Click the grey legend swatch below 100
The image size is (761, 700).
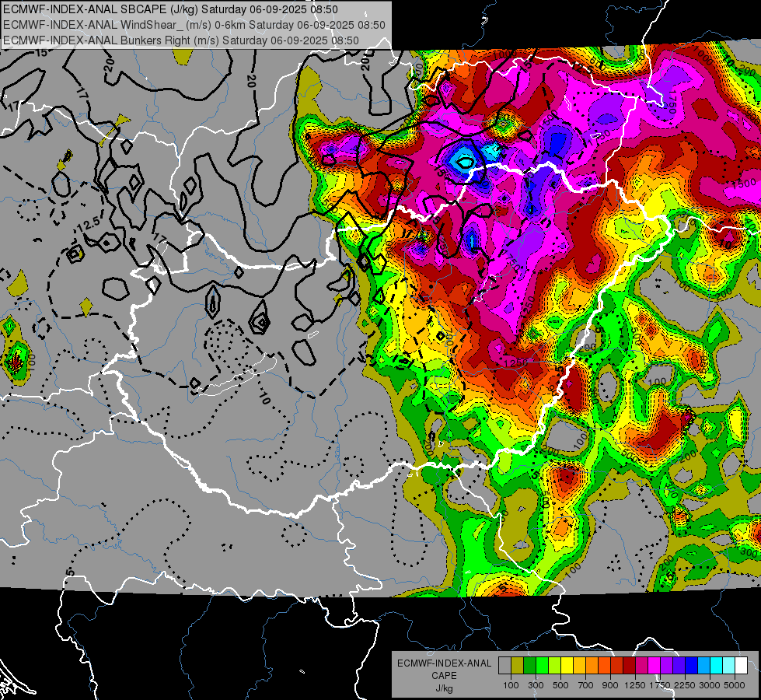click(504, 666)
